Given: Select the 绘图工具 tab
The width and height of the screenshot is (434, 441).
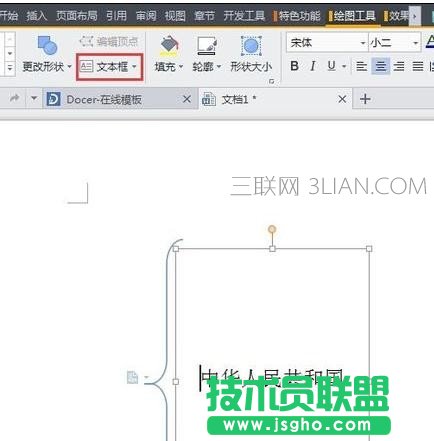Looking at the screenshot, I should coord(354,16).
